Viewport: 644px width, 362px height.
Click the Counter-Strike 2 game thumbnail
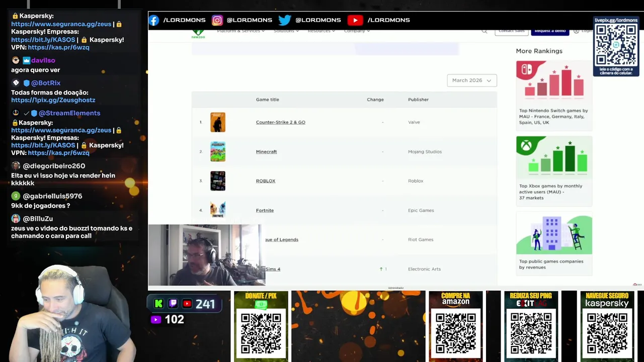click(x=218, y=122)
